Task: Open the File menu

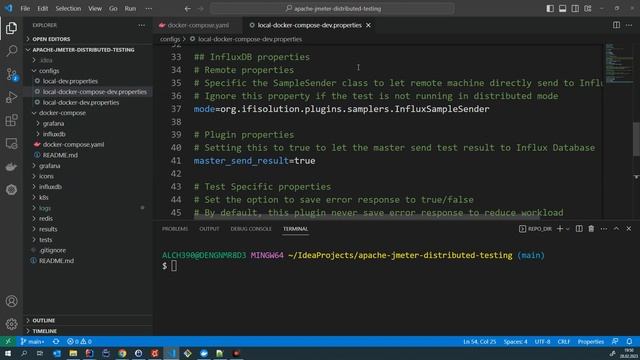Action: tap(25, 9)
